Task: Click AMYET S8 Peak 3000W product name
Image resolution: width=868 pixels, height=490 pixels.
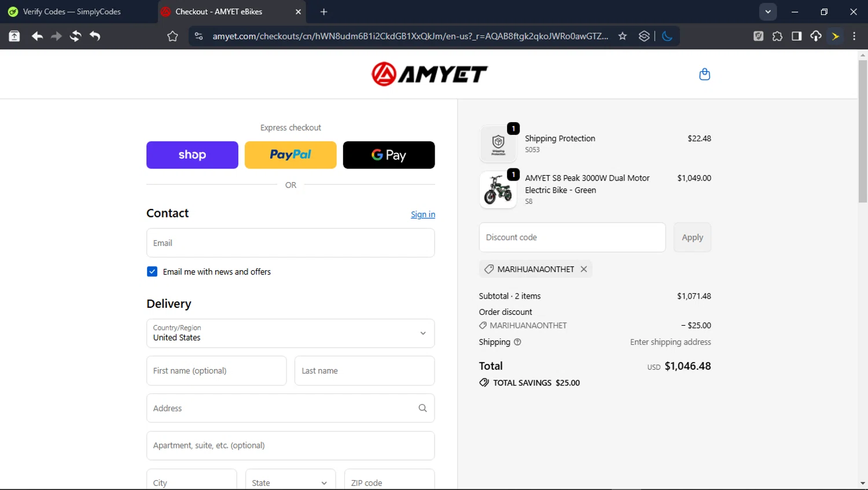Action: pyautogui.click(x=587, y=184)
